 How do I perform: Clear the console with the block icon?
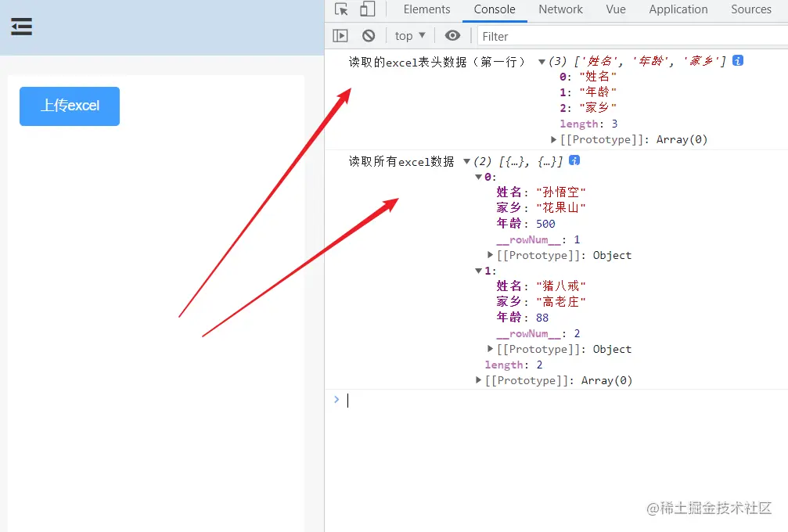point(369,36)
